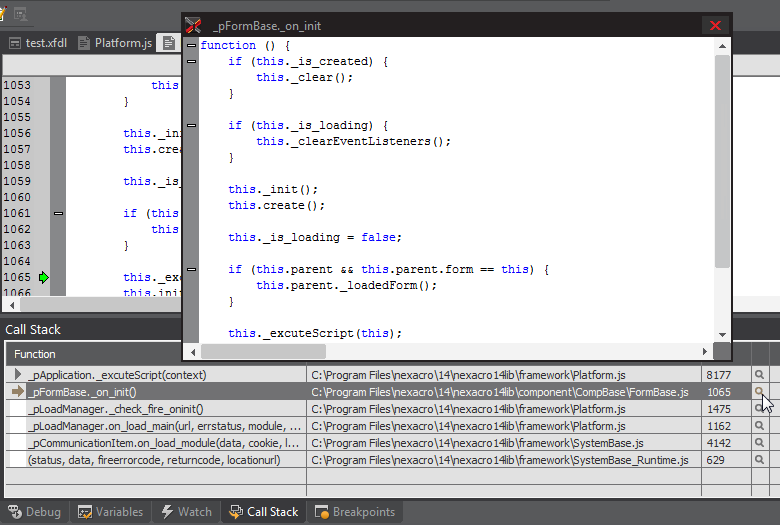Screen dimensions: 780x525
Task: Open the test.xfdl editor tab
Action: coord(38,43)
